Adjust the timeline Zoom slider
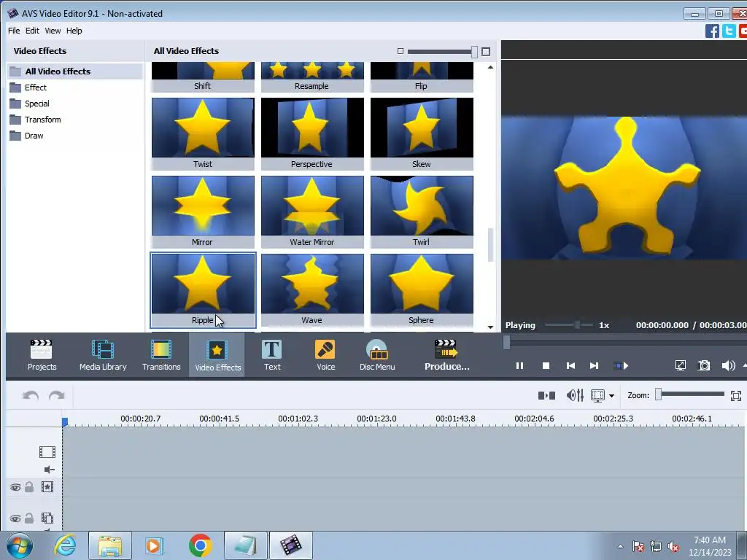The image size is (747, 560). click(659, 394)
